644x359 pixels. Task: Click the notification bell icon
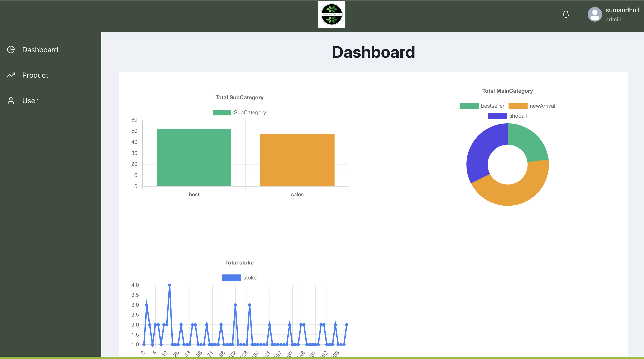click(566, 14)
